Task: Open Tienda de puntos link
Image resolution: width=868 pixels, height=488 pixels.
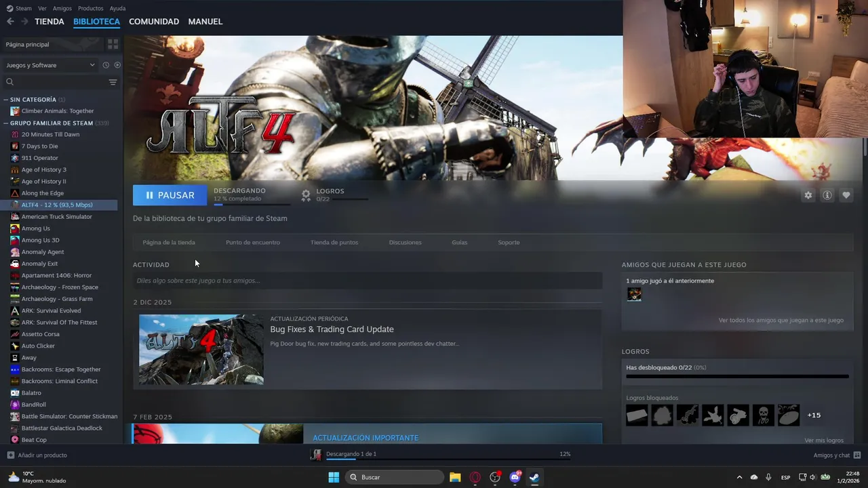Action: [334, 243]
